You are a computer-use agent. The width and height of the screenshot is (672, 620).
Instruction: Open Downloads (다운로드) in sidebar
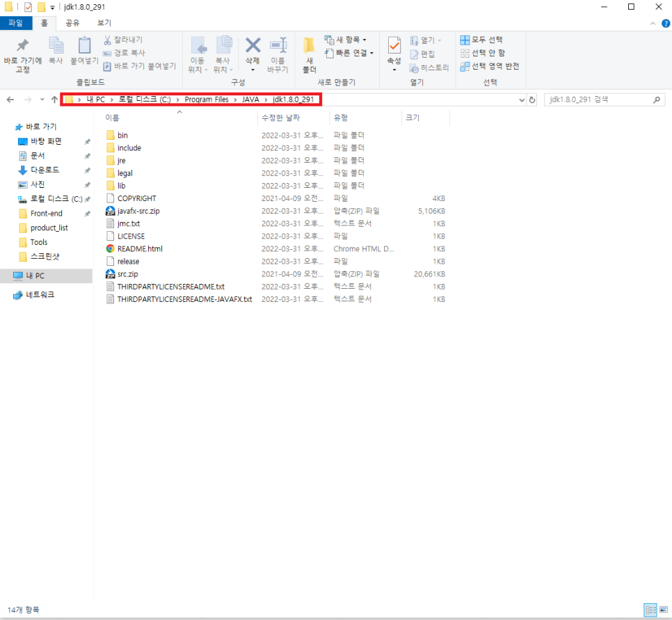(x=45, y=170)
